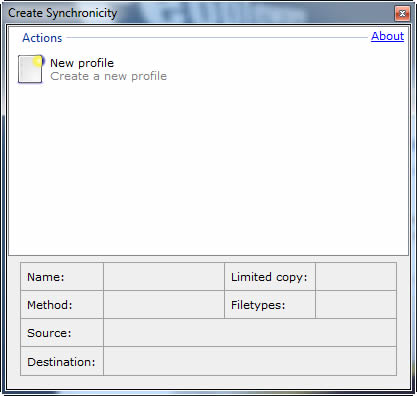417x396 pixels.
Task: Click the Source: label cell
Action: (62, 332)
